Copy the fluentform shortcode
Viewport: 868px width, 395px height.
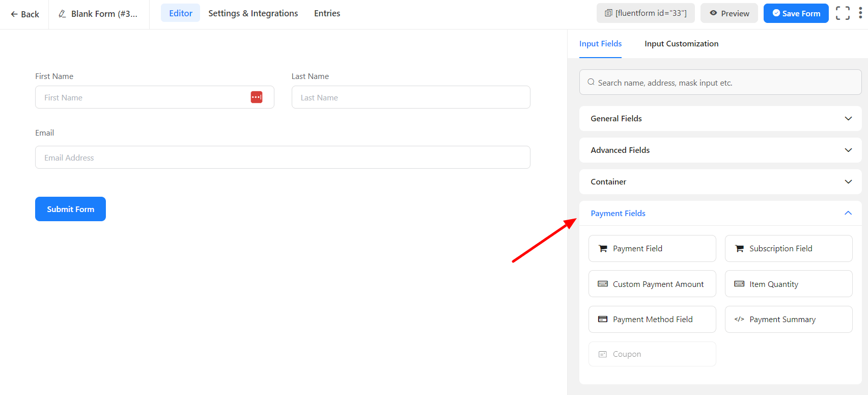click(x=645, y=13)
